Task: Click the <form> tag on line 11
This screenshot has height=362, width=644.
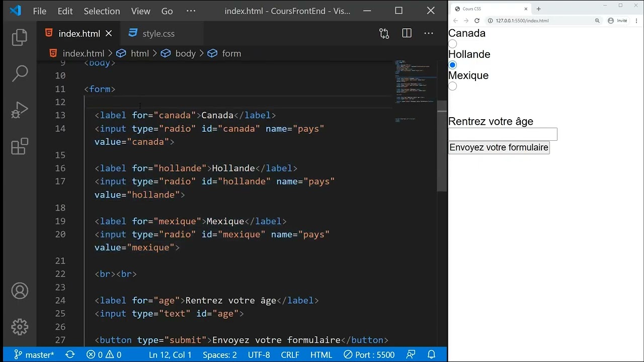Action: (x=100, y=89)
